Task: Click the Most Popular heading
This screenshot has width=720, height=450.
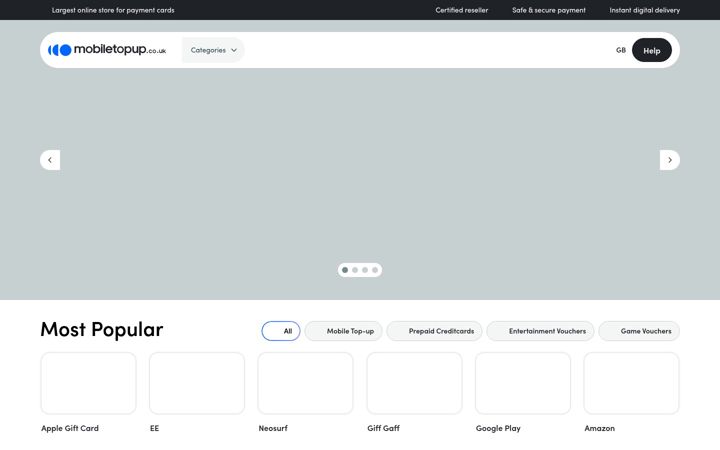Action: pos(101,330)
